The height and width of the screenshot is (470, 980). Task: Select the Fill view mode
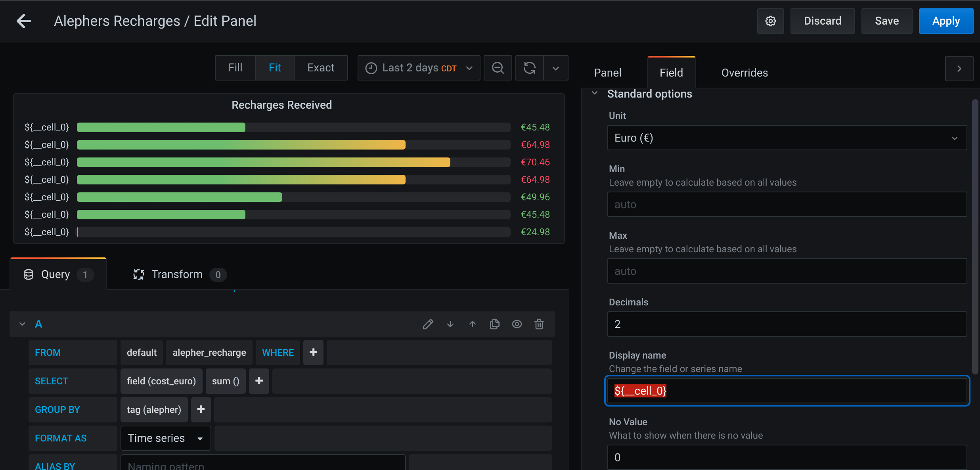(235, 68)
